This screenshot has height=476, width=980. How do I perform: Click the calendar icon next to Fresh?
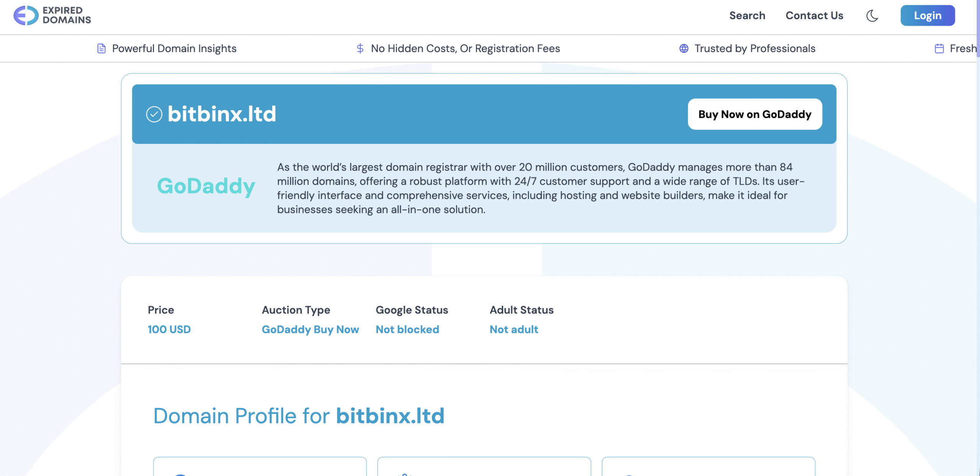(939, 48)
